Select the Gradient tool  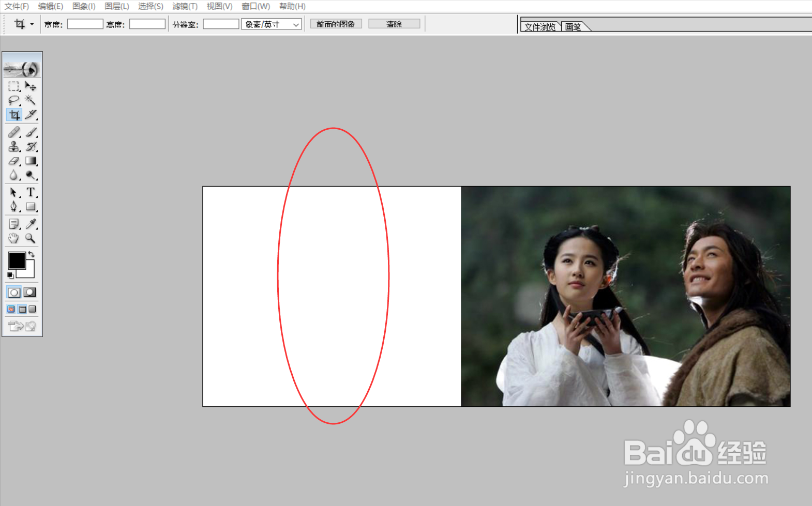point(31,161)
